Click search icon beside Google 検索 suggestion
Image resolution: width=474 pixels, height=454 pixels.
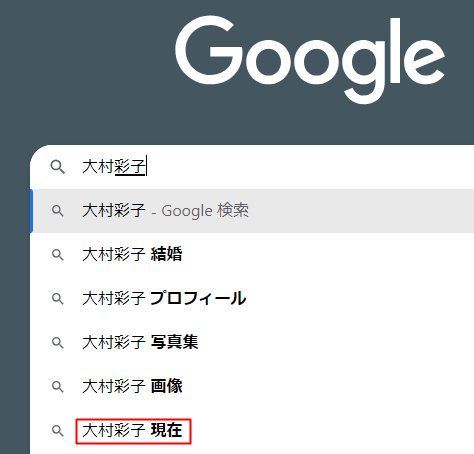57,211
